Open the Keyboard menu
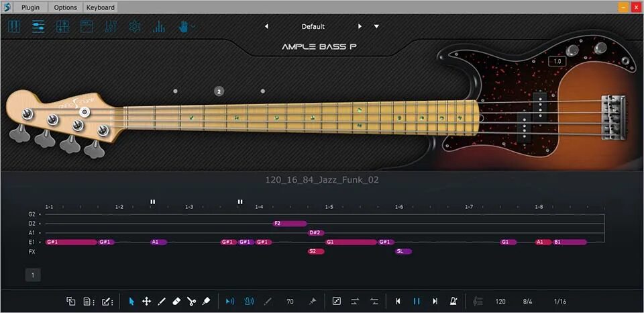The width and height of the screenshot is (644, 313). [100, 7]
